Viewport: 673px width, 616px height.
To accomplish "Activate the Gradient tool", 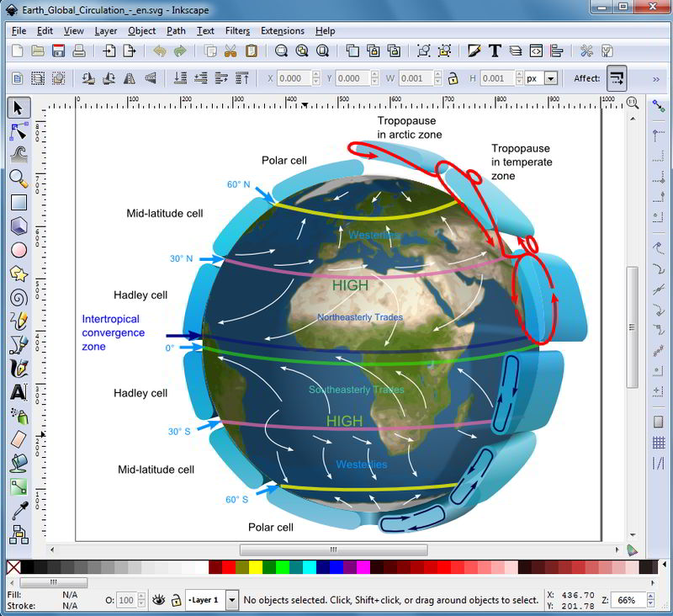I will (x=17, y=485).
